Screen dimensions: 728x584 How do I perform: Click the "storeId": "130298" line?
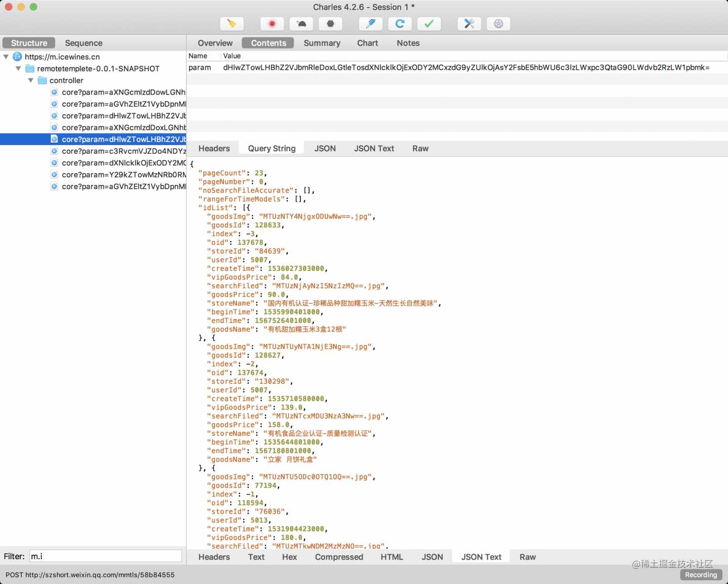click(250, 381)
